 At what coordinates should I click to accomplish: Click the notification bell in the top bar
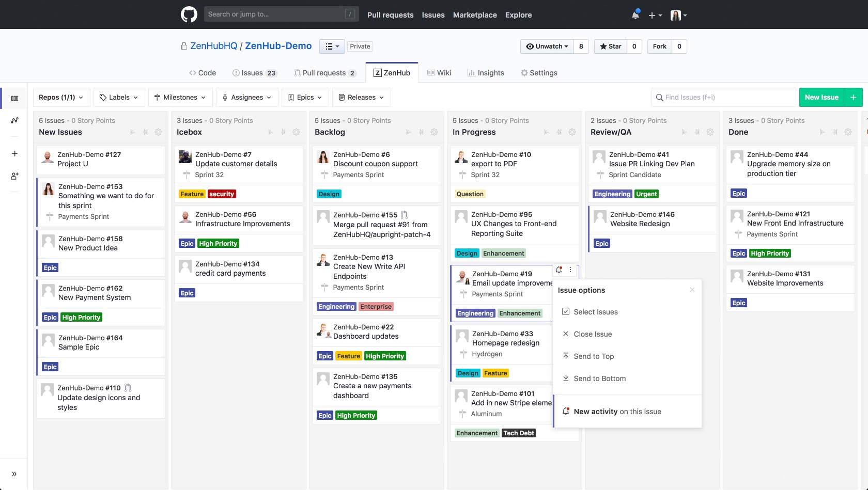coord(635,14)
